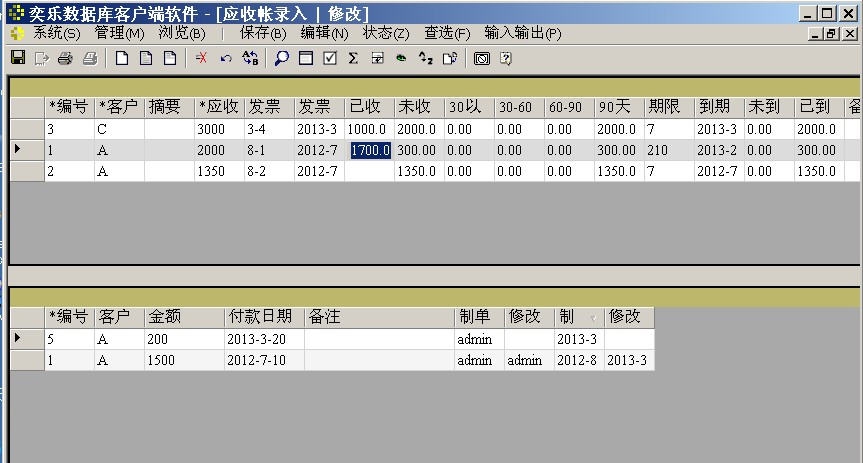Open the 编辑(N) menu

tap(324, 33)
